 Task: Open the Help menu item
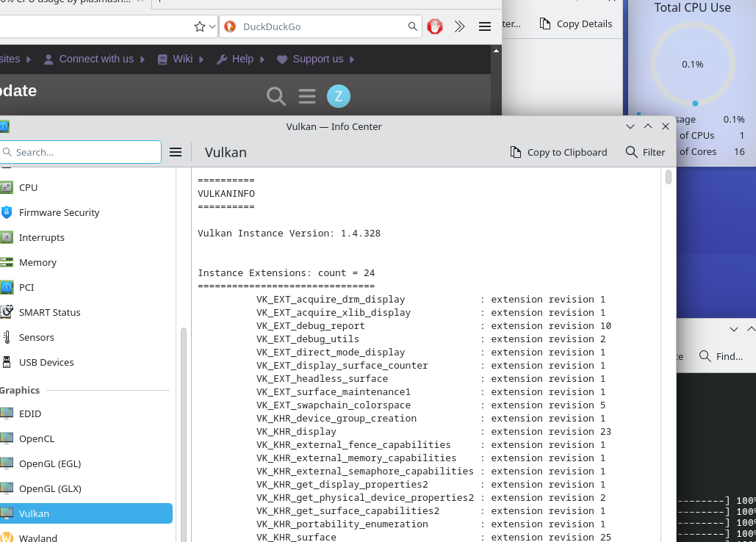[242, 59]
